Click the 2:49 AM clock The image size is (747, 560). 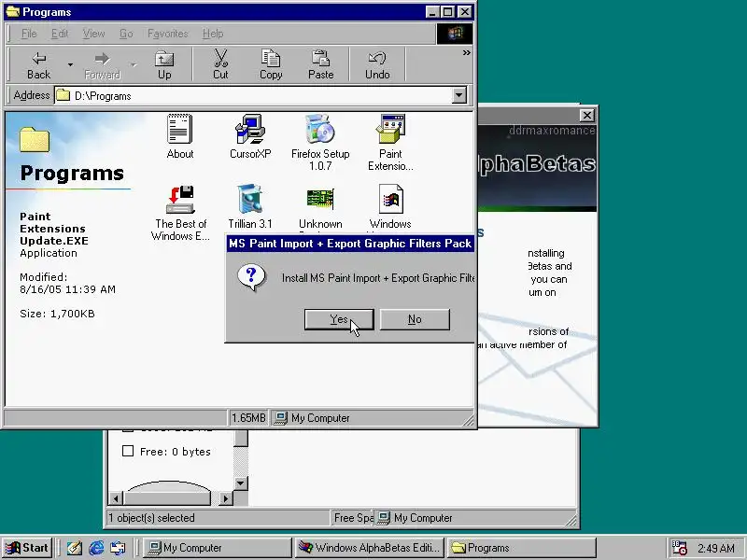point(716,548)
